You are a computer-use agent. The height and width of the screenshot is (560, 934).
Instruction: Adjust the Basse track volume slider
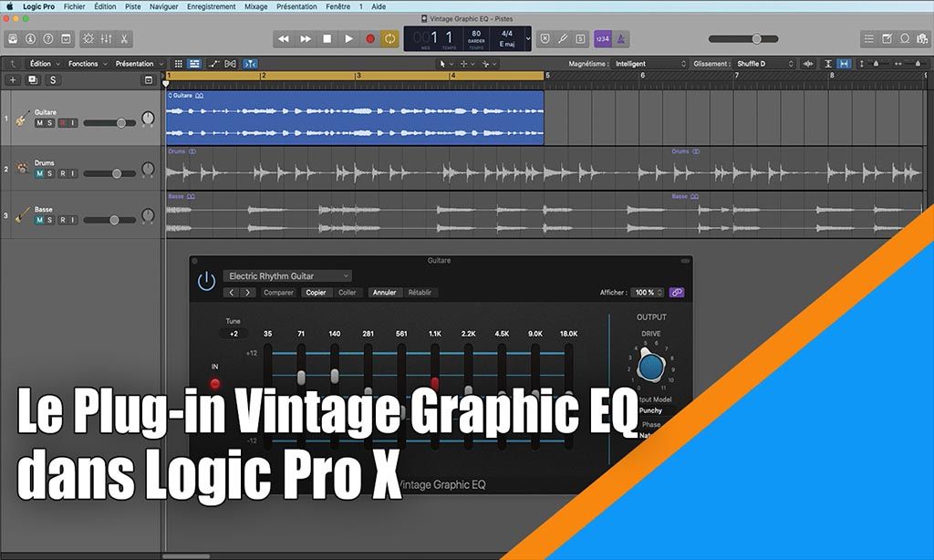point(110,221)
